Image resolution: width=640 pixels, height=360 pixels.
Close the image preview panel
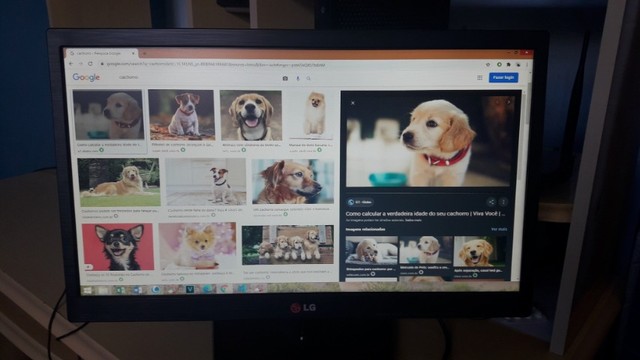[x=353, y=103]
